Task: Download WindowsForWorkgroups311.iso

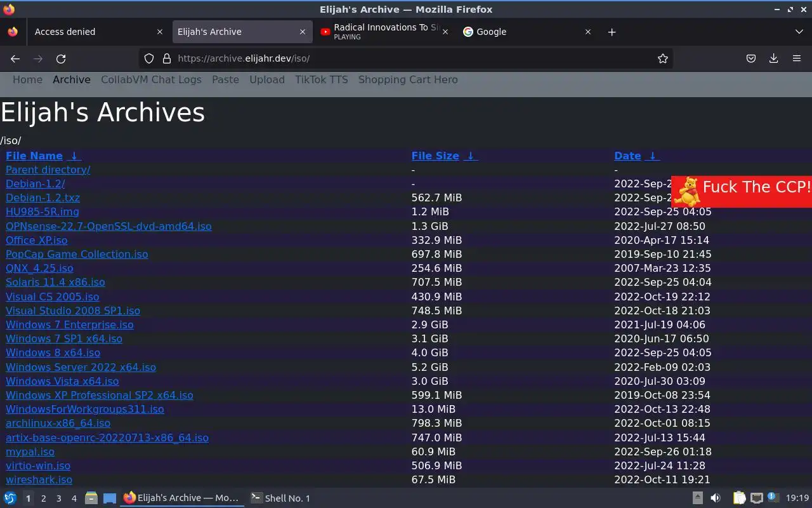Action: [85, 409]
